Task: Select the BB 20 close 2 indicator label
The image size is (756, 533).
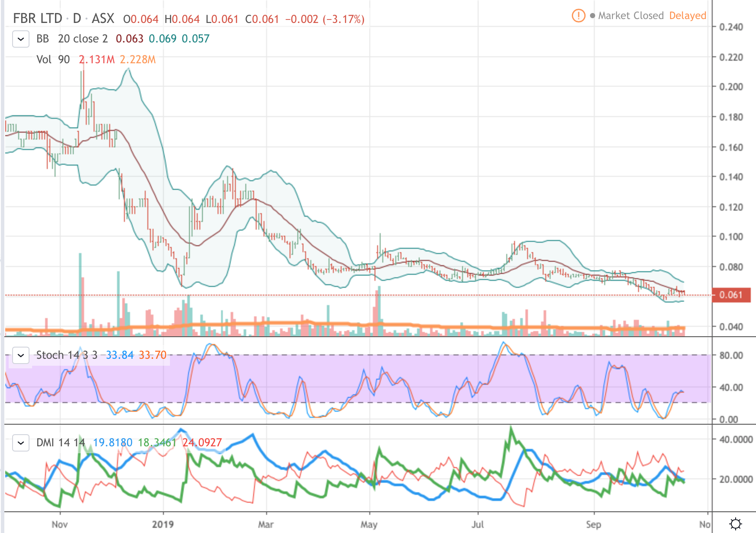Action: click(72, 39)
